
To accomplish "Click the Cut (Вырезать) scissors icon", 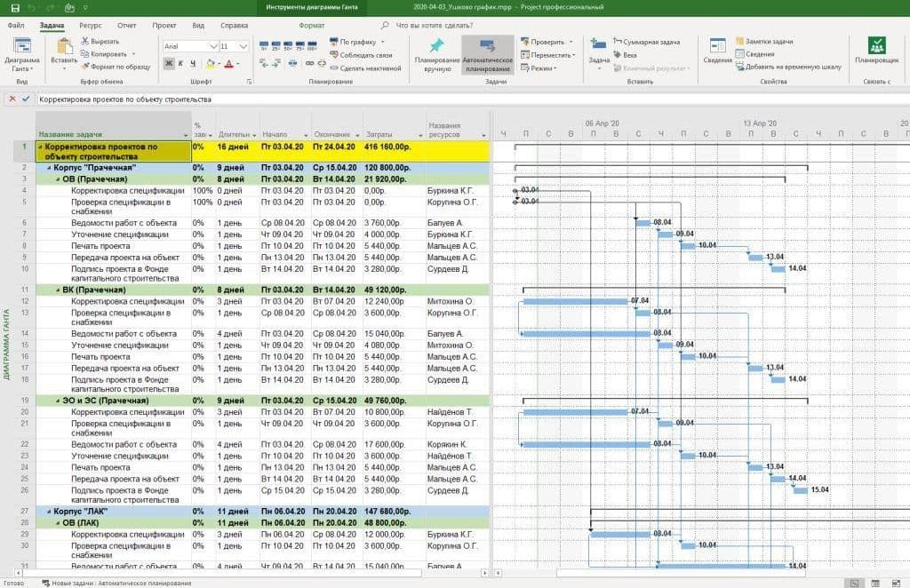I will (84, 41).
